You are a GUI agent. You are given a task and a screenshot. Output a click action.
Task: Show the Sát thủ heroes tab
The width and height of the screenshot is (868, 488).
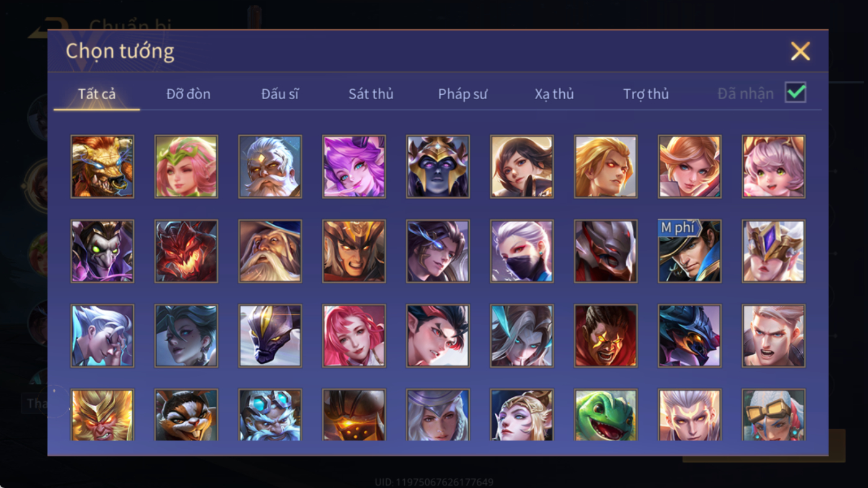pos(371,94)
